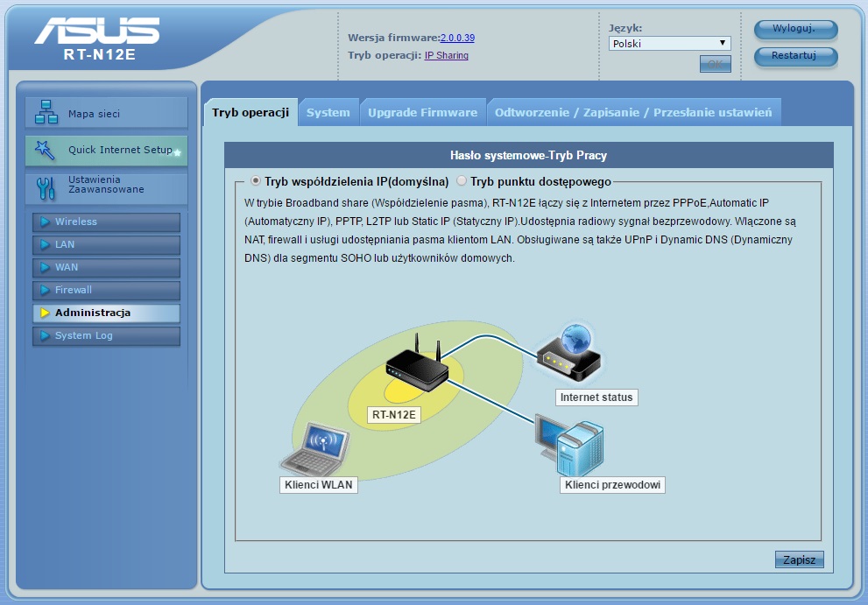Image resolution: width=868 pixels, height=605 pixels.
Task: Click the Mapa sieci network map icon
Action: (x=46, y=112)
